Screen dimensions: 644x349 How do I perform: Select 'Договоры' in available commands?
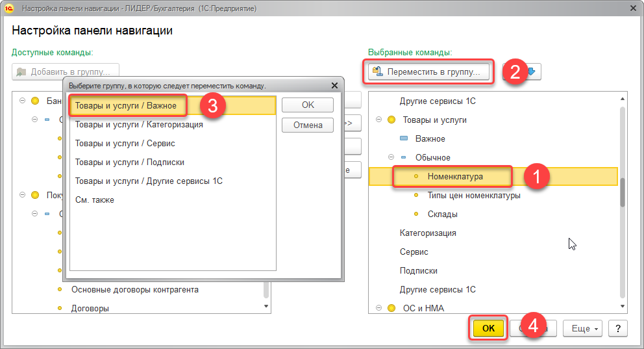[90, 308]
